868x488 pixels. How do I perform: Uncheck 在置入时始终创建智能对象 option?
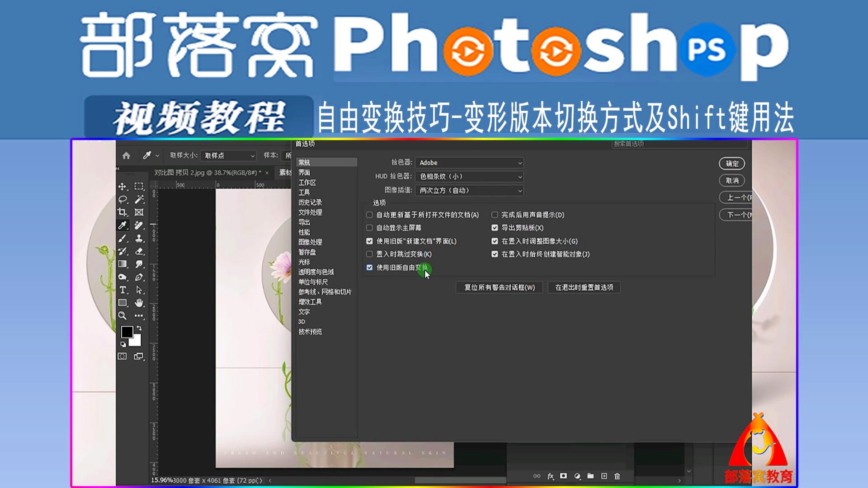[495, 254]
